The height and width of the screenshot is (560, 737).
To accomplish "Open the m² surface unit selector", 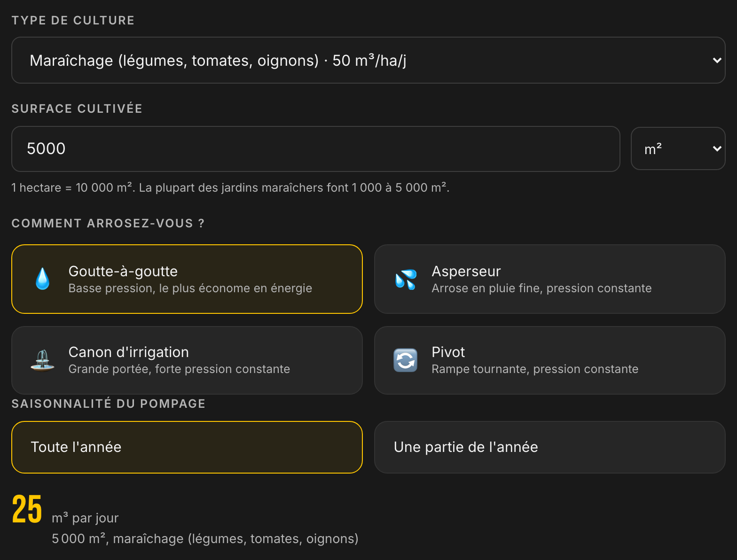I will coord(678,148).
